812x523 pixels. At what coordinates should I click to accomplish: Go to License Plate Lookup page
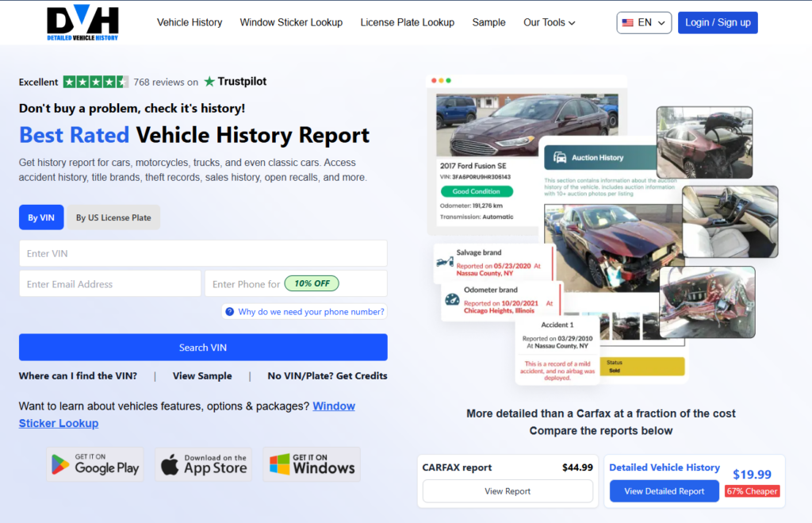pos(407,23)
